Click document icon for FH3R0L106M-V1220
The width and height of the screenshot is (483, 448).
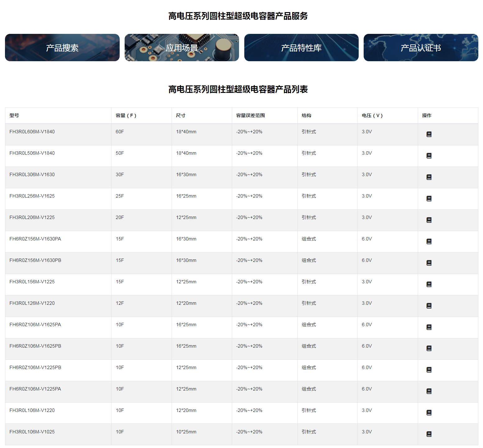point(429,413)
